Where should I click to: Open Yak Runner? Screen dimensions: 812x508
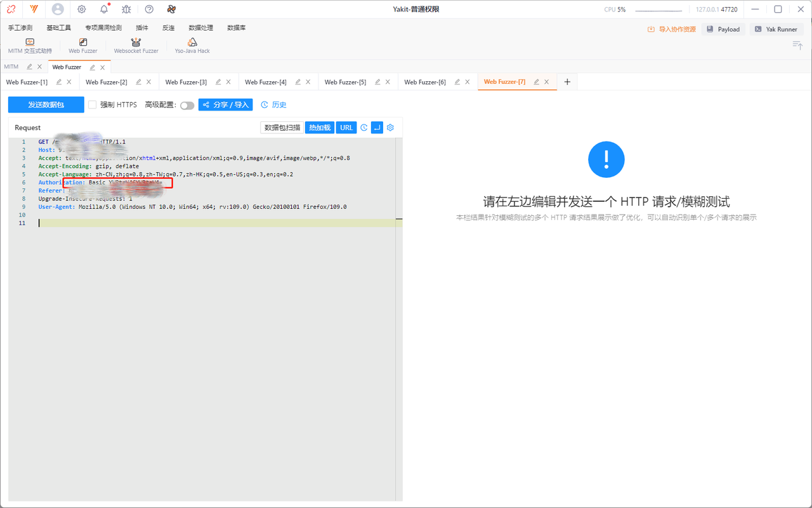pyautogui.click(x=776, y=29)
